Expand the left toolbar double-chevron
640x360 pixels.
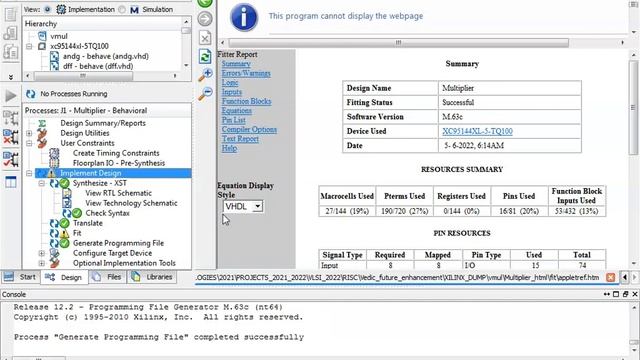[11, 77]
